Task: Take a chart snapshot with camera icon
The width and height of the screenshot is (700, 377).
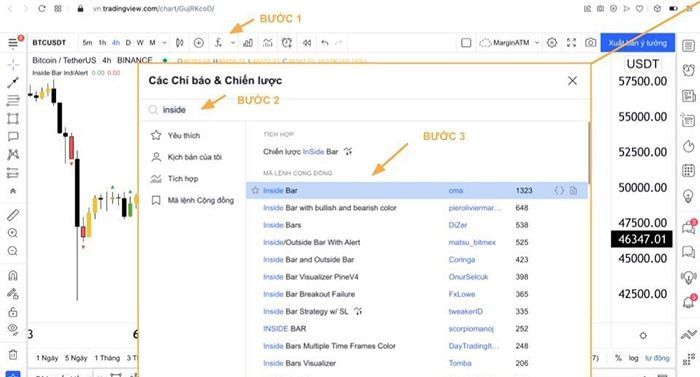Action: [591, 43]
